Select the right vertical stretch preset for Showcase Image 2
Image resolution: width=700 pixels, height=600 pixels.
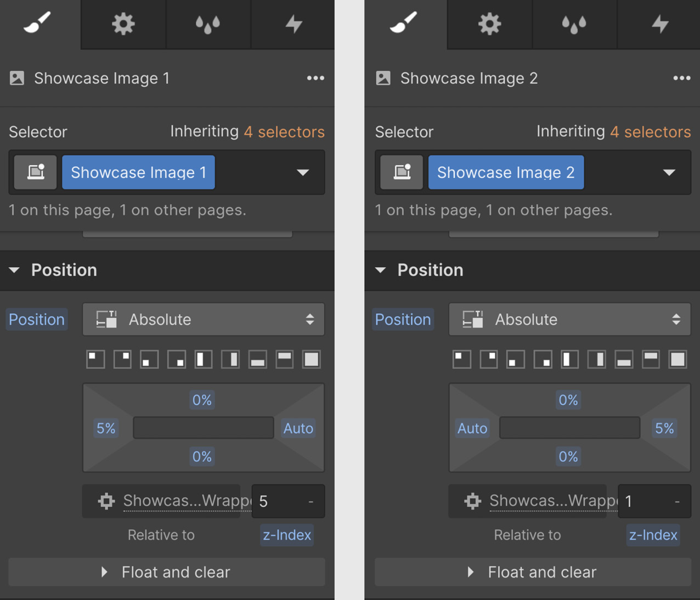596,359
